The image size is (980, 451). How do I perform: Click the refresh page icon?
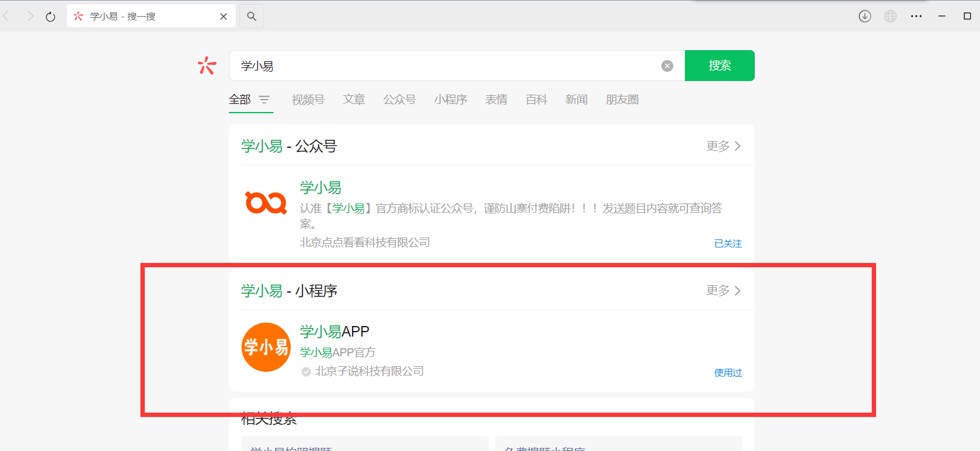pyautogui.click(x=51, y=17)
